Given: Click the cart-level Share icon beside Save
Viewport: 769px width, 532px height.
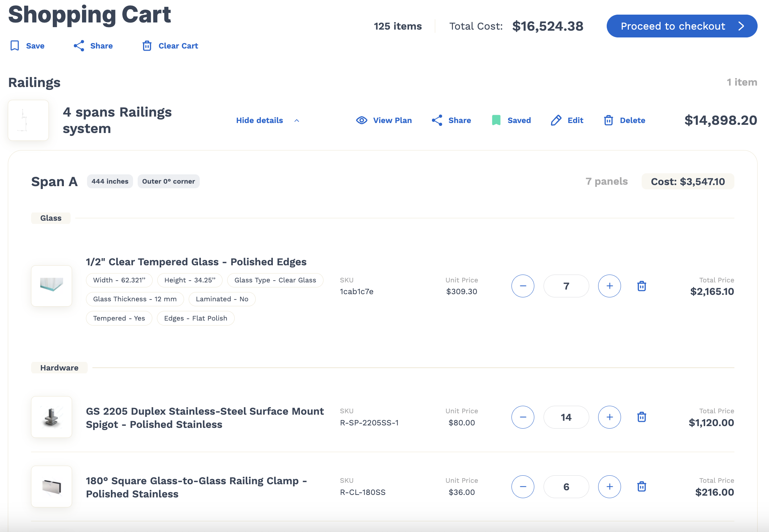Looking at the screenshot, I should 79,46.
